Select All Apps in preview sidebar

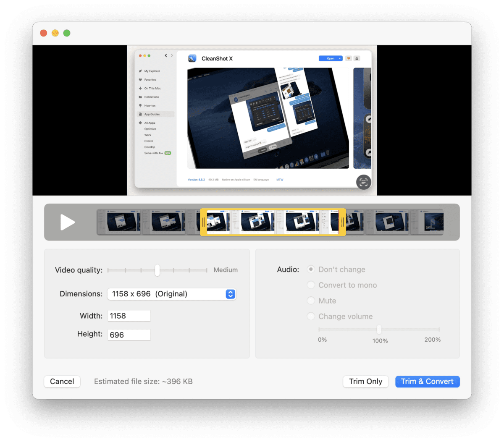[x=150, y=123]
